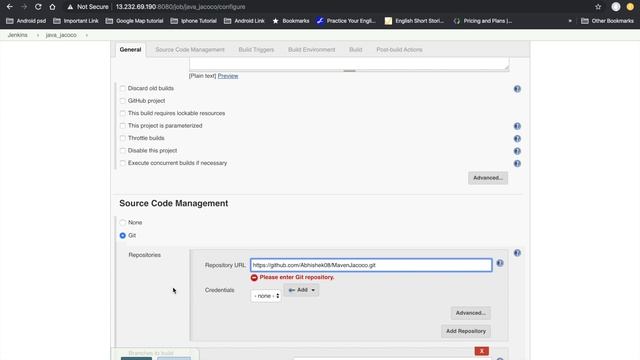Open the Pricing and Plans bookmark

482,21
